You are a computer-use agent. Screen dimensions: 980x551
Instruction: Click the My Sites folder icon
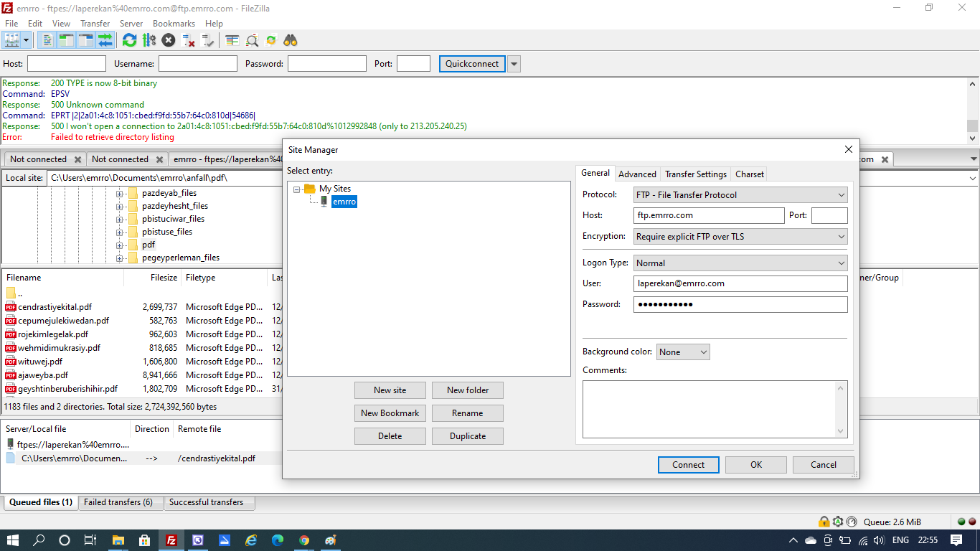(309, 189)
